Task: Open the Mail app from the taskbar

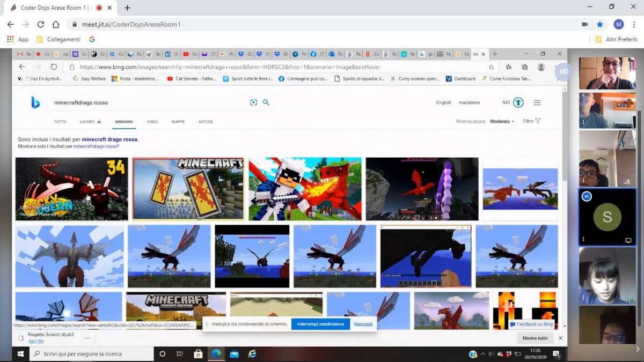Action: tap(234, 354)
